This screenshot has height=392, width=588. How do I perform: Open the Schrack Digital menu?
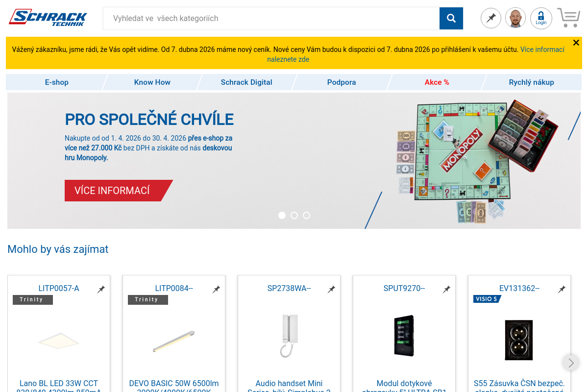click(x=246, y=82)
